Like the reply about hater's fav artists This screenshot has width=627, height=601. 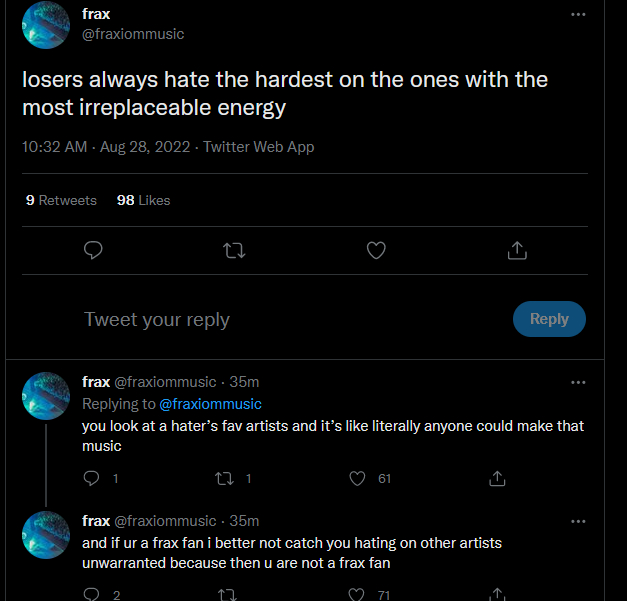[x=358, y=479]
